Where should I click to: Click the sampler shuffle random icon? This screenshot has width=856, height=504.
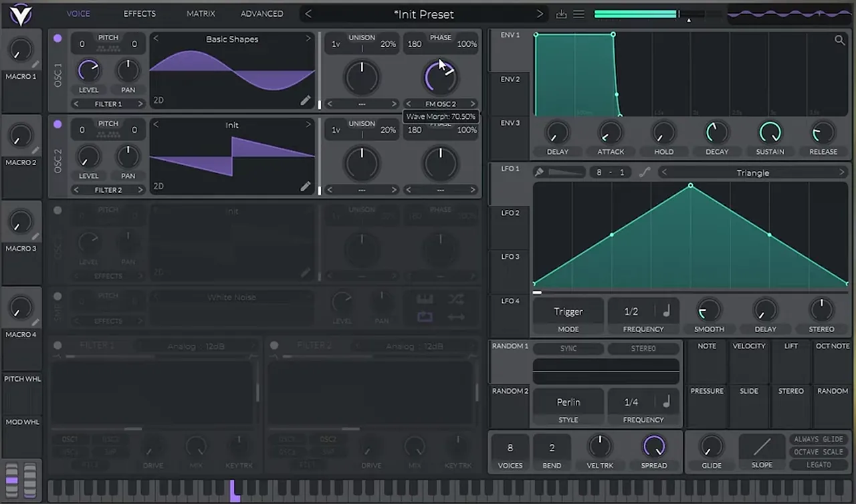pyautogui.click(x=456, y=298)
